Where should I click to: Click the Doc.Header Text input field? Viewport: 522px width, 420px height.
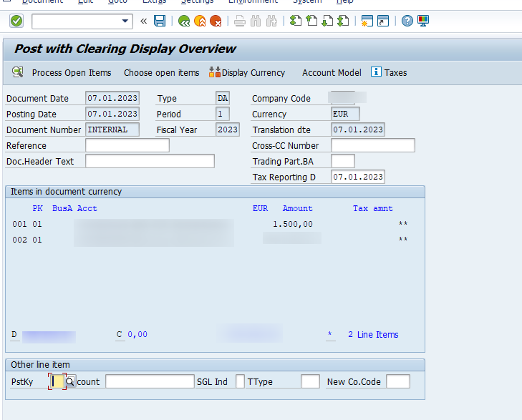[150, 161]
